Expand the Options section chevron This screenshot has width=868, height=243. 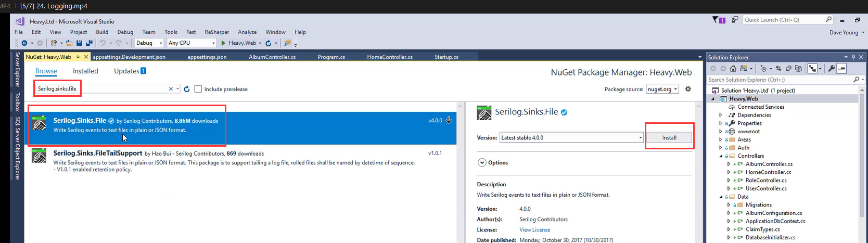point(481,162)
